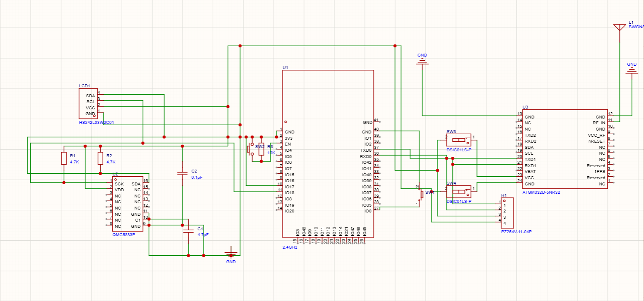Select the R2 4.7K resistor

(100, 158)
